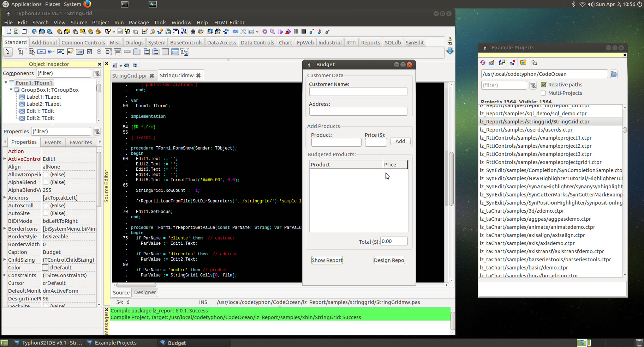644x347 pixels.
Task: Expand the ChildSizing property
Action: point(5,260)
